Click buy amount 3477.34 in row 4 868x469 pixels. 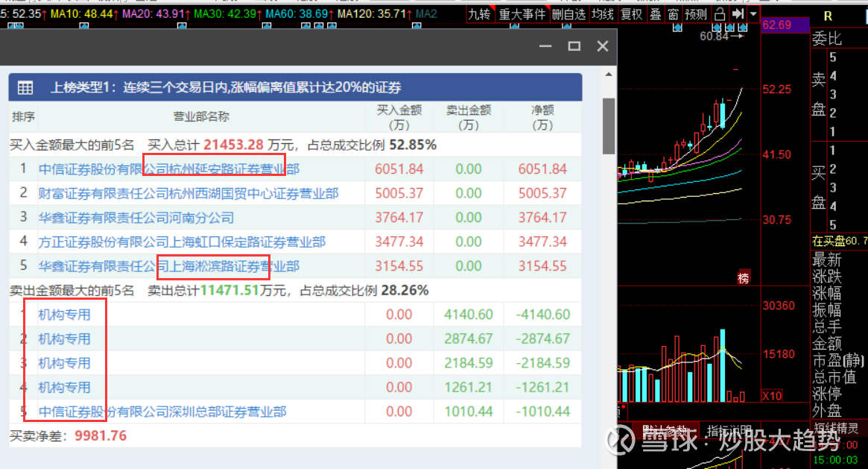[399, 242]
